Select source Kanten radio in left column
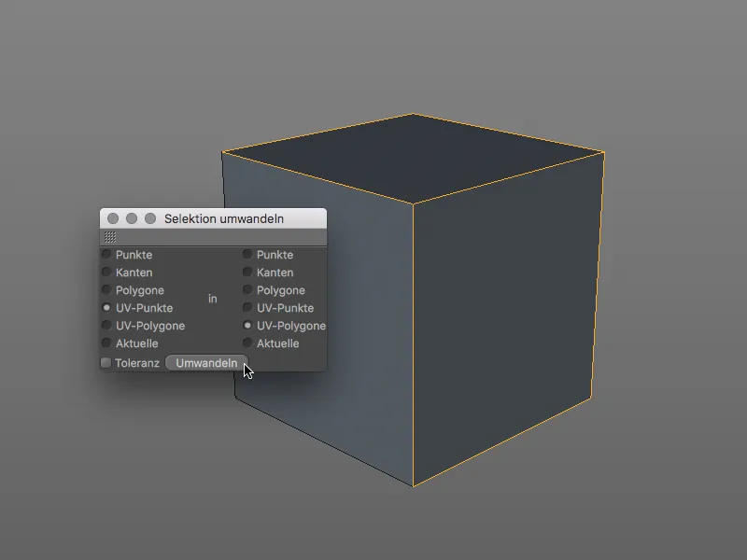Screen dimensions: 747x560 tap(106, 272)
